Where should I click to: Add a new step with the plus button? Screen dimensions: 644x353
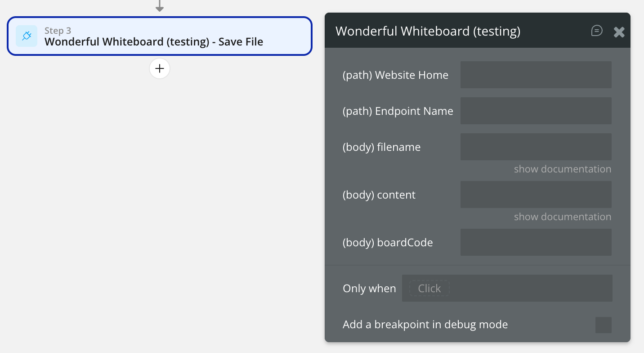(x=160, y=68)
